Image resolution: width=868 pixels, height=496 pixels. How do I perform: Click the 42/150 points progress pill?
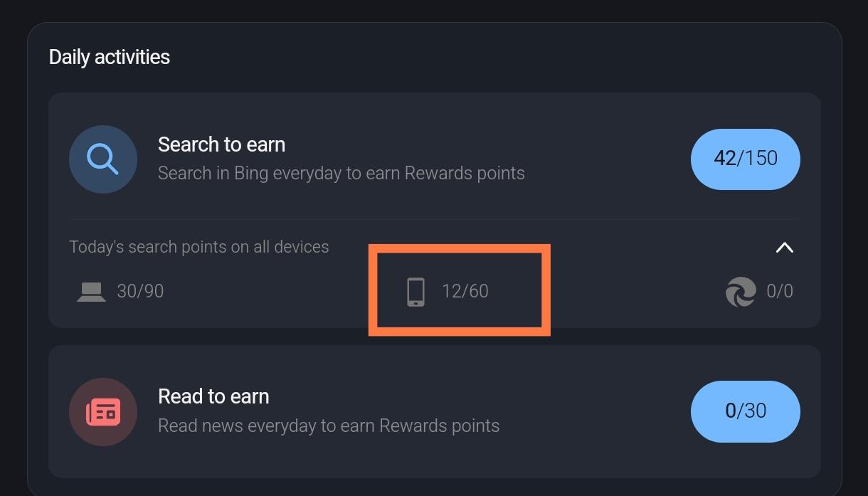coord(745,159)
